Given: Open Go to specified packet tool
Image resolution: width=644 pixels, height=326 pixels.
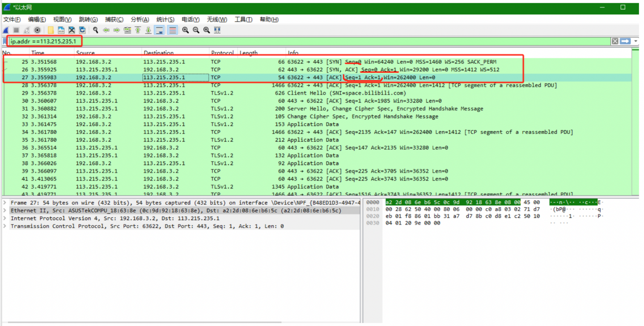Looking at the screenshot, I should (x=127, y=30).
